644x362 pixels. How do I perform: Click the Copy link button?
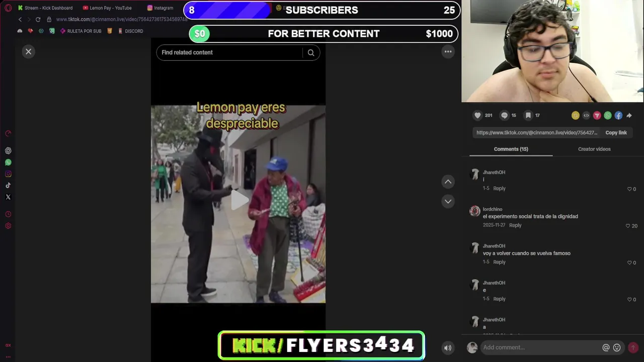click(x=616, y=133)
